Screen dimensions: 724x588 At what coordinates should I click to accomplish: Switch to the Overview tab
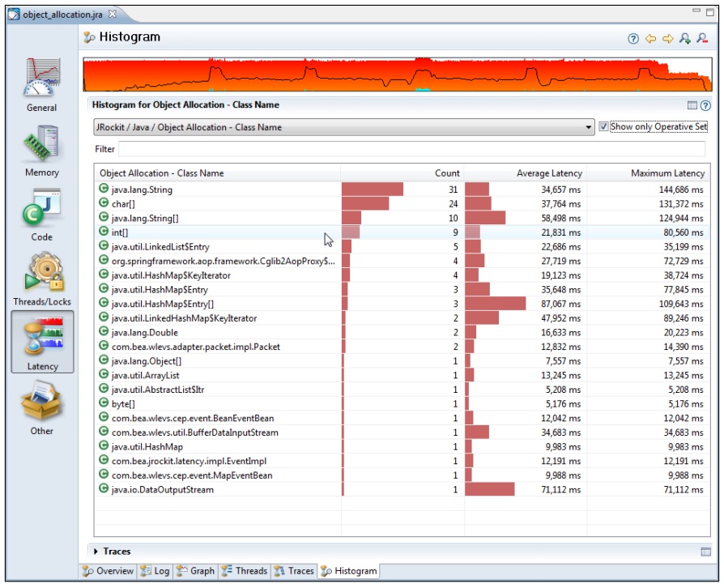pos(109,571)
